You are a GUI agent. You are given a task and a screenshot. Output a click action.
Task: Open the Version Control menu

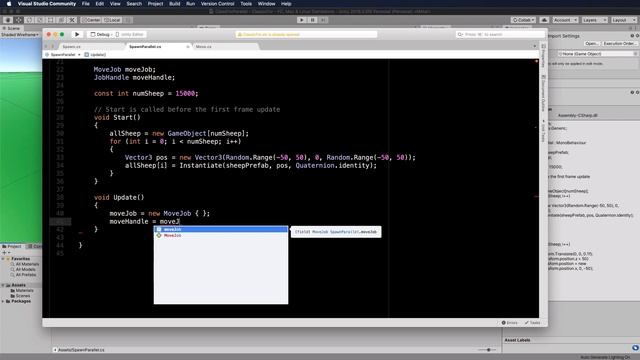click(x=217, y=4)
